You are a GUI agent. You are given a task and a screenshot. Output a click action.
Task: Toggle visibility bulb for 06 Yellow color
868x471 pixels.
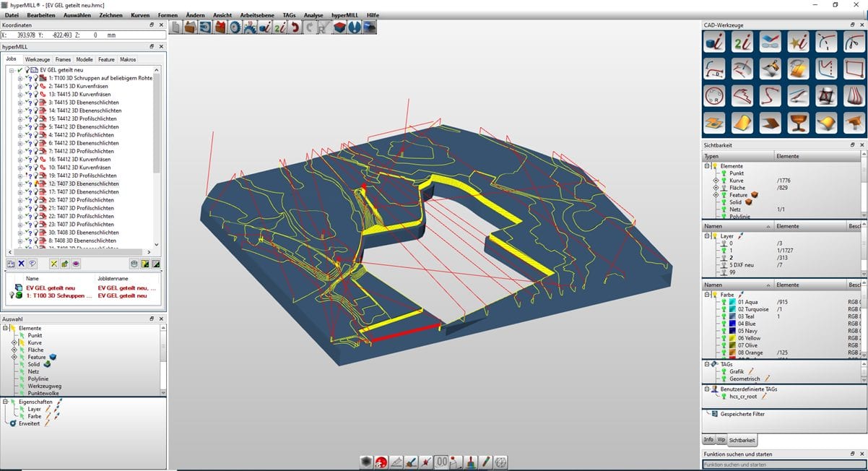(x=724, y=338)
